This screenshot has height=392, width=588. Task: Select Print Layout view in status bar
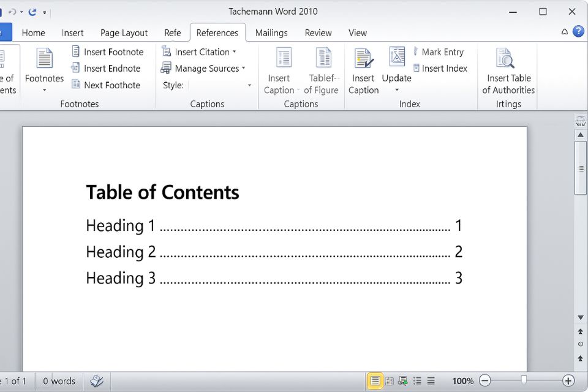pyautogui.click(x=375, y=380)
